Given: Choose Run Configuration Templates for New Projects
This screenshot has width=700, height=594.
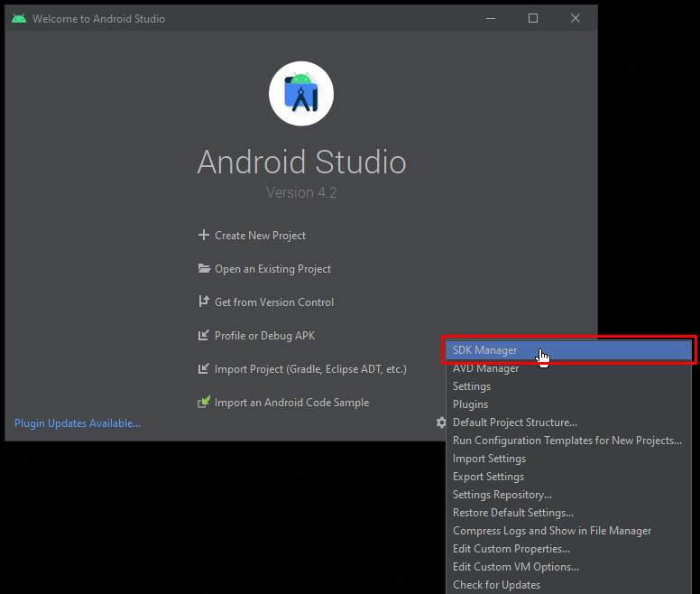Looking at the screenshot, I should (x=568, y=441).
